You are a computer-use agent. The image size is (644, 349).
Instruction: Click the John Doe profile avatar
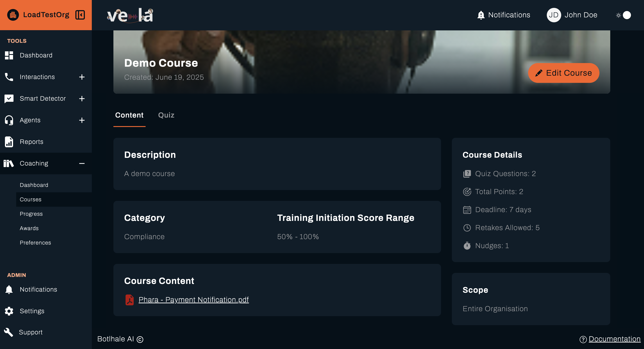click(554, 15)
